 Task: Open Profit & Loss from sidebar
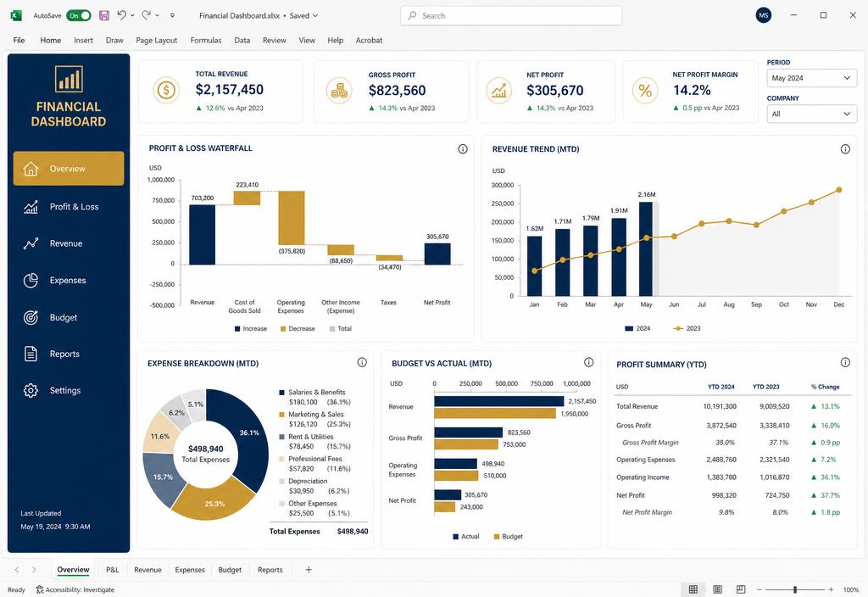coord(75,207)
